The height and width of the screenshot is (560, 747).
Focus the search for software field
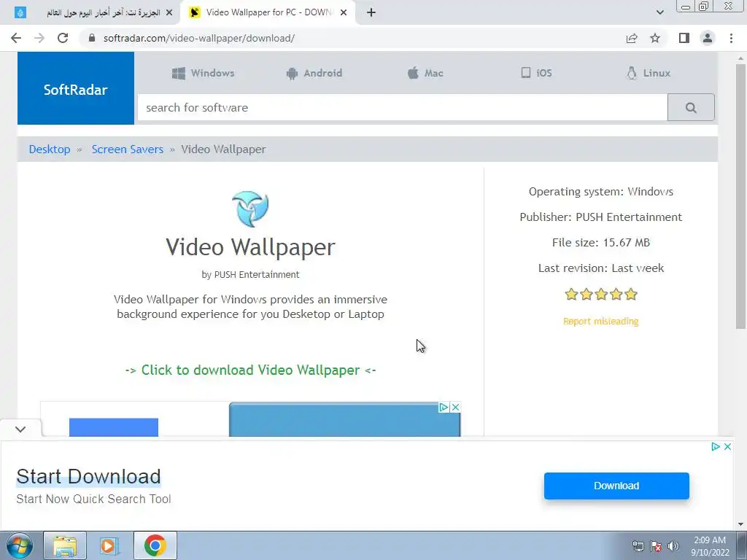pos(403,108)
